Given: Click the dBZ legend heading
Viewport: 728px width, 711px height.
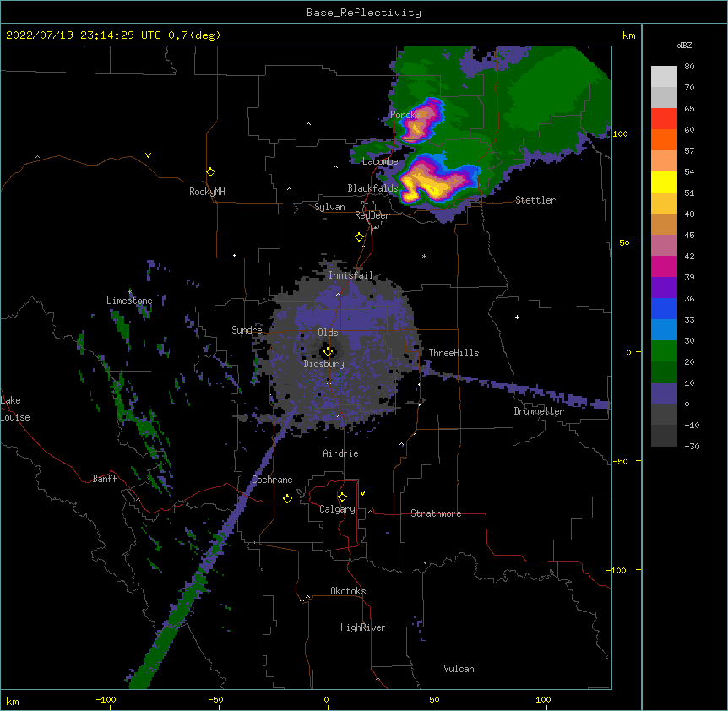Looking at the screenshot, I should pyautogui.click(x=684, y=46).
